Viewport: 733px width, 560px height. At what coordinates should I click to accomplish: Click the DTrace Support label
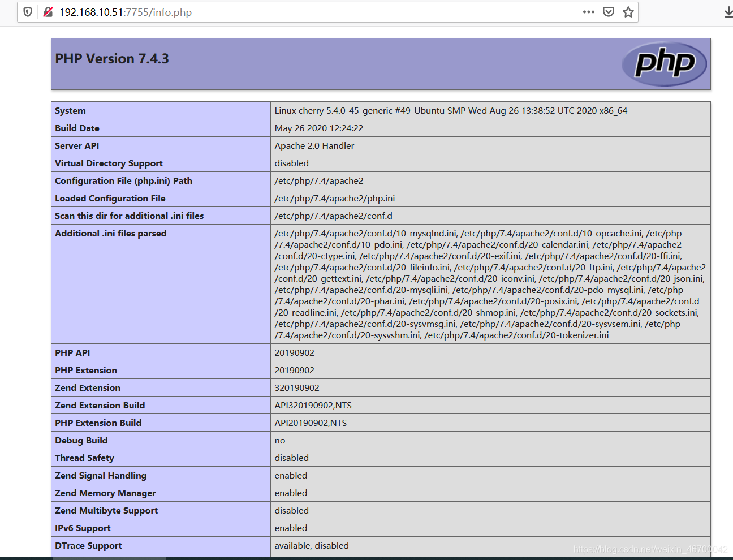[88, 546]
